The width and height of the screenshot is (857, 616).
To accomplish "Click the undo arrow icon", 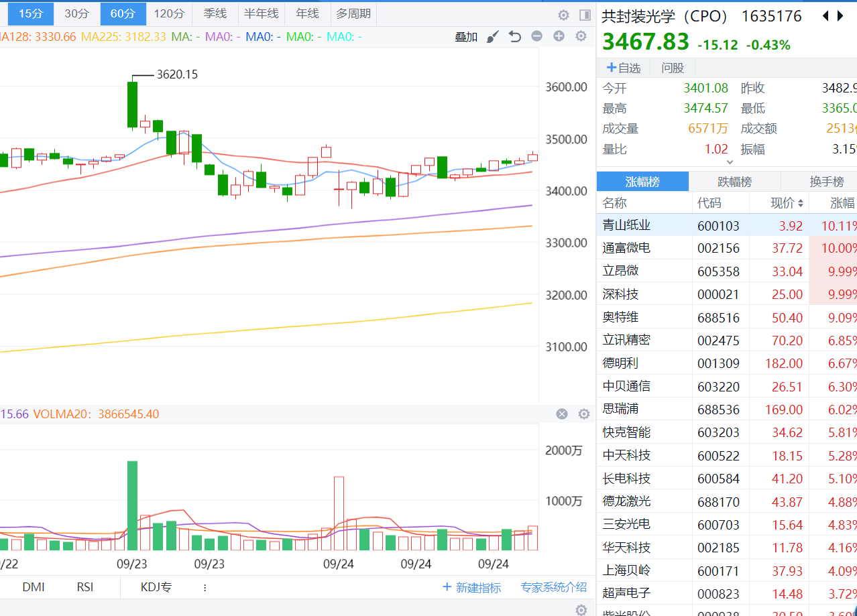I will point(515,37).
